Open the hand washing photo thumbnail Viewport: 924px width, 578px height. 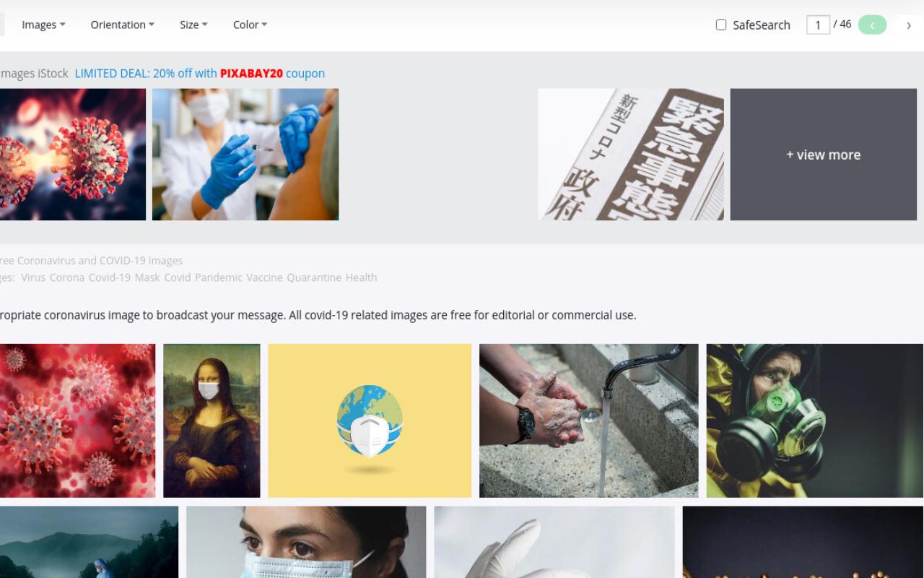point(589,420)
